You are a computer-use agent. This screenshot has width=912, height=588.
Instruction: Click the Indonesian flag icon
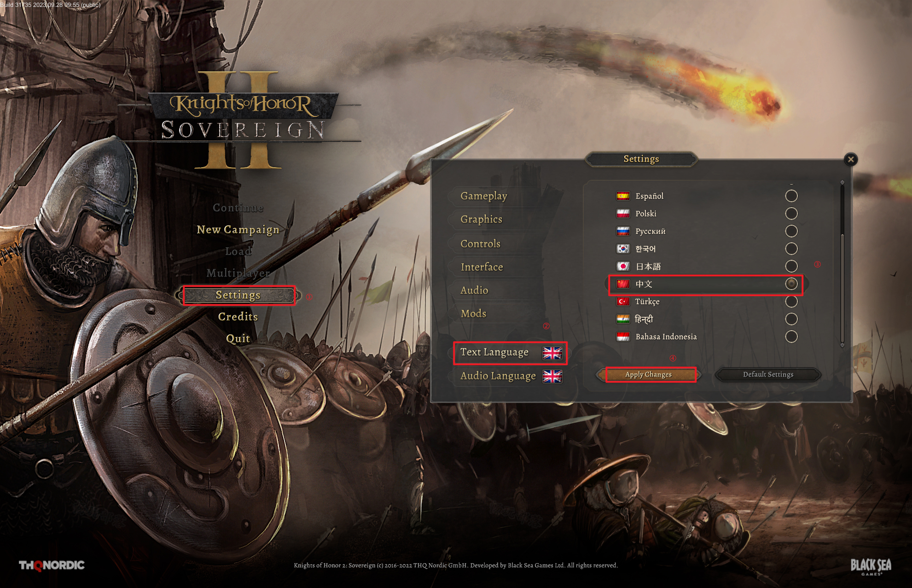(623, 337)
